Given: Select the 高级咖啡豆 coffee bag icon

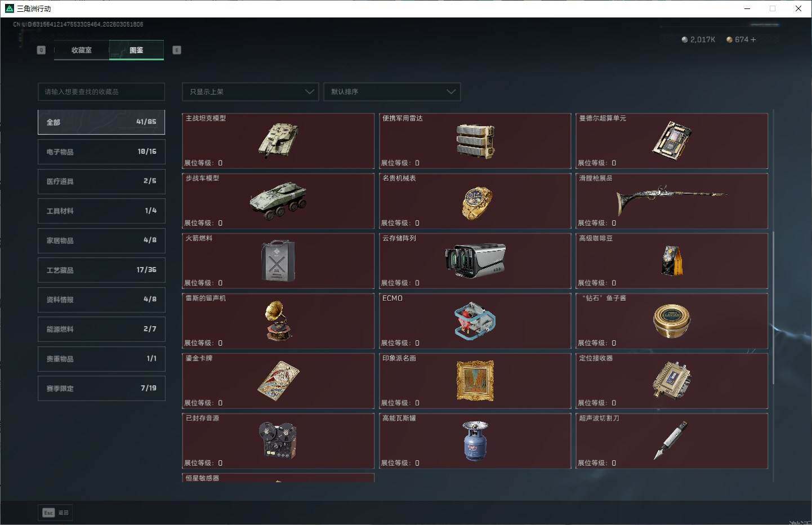Looking at the screenshot, I should 672,261.
